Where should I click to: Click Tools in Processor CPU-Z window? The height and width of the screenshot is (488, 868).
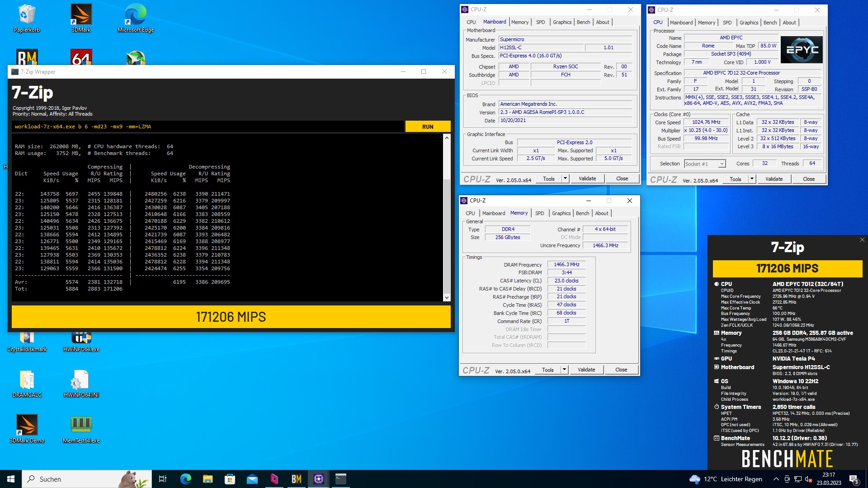tap(735, 179)
